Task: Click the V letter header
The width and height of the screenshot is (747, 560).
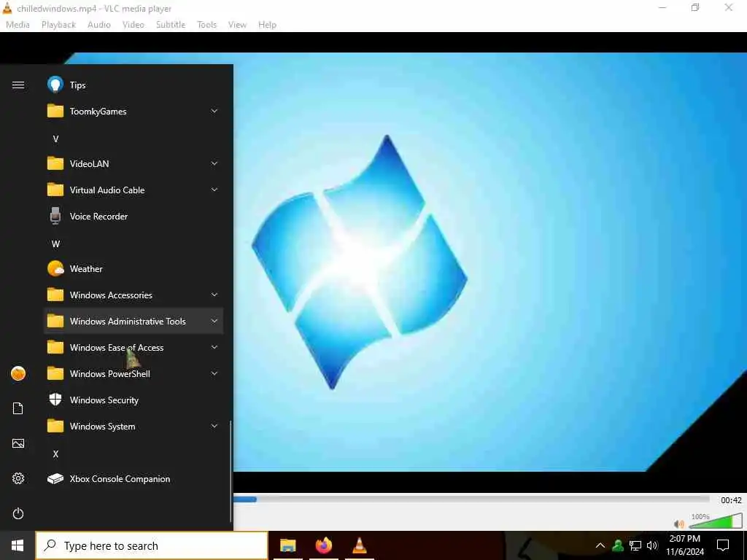Action: pyautogui.click(x=55, y=139)
